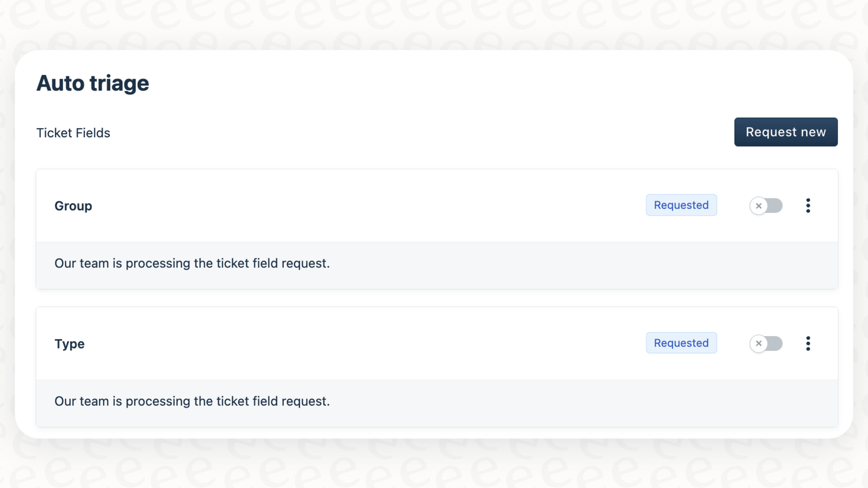
Task: Click the Requested badge on the Type field
Action: (681, 343)
